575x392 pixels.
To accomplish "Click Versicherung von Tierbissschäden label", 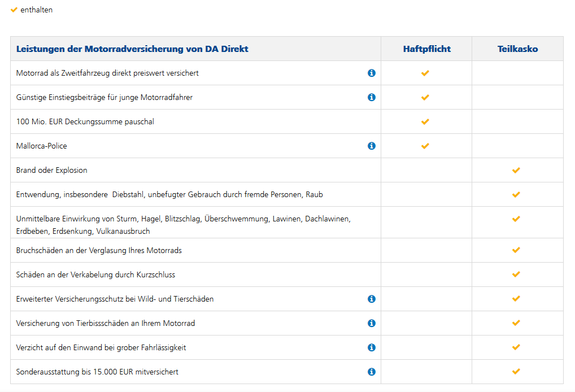I will [106, 323].
